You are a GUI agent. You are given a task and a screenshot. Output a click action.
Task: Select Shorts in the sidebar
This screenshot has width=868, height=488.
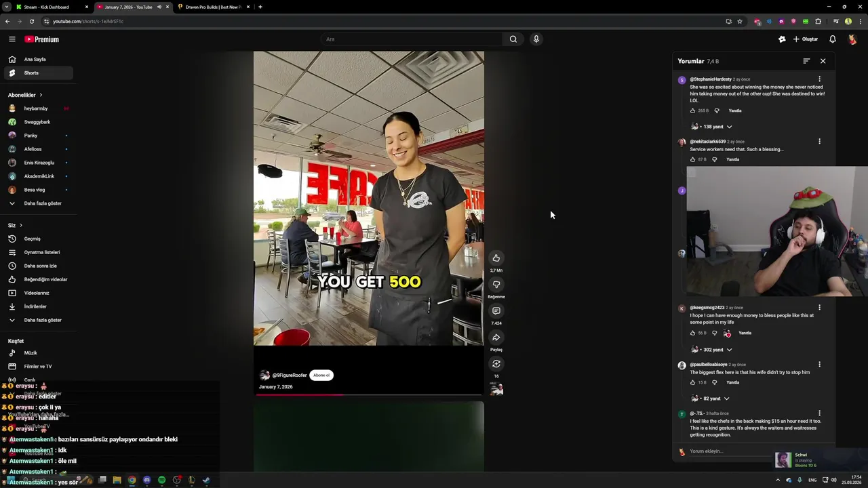[39, 73]
